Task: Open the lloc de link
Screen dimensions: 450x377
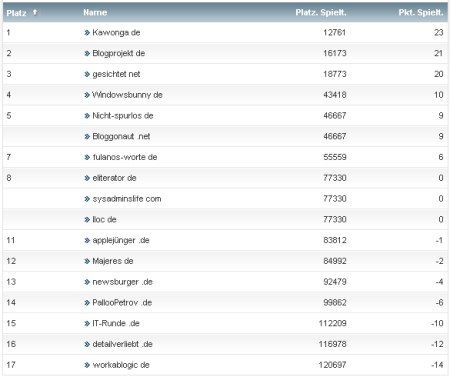Action: 104,219
